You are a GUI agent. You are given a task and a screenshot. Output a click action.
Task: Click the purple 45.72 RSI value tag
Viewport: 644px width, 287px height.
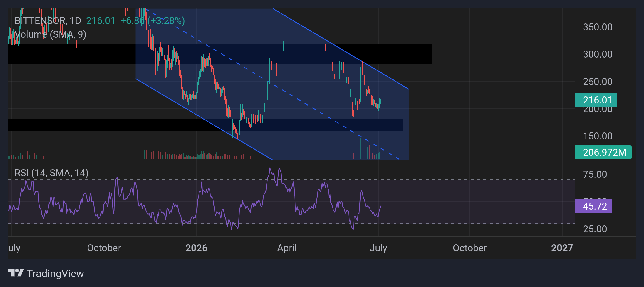[594, 206]
